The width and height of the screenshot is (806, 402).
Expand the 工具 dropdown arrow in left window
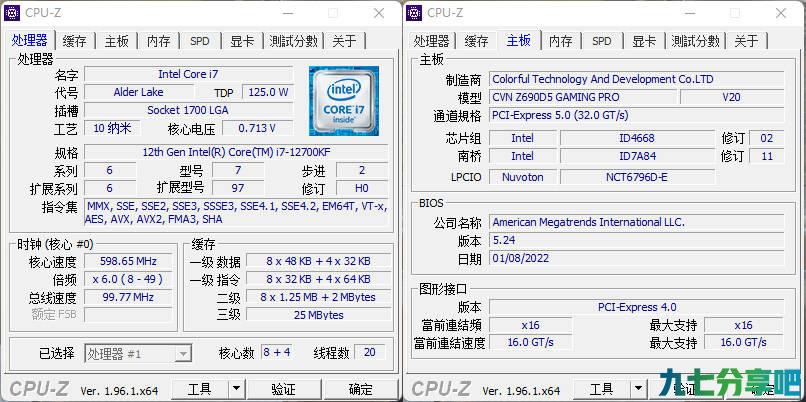click(x=236, y=389)
